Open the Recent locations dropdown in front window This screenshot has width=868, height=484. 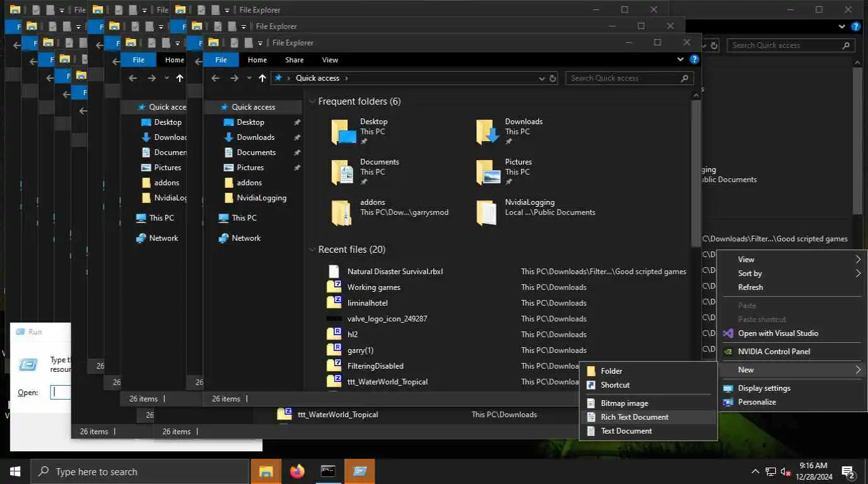pyautogui.click(x=249, y=78)
